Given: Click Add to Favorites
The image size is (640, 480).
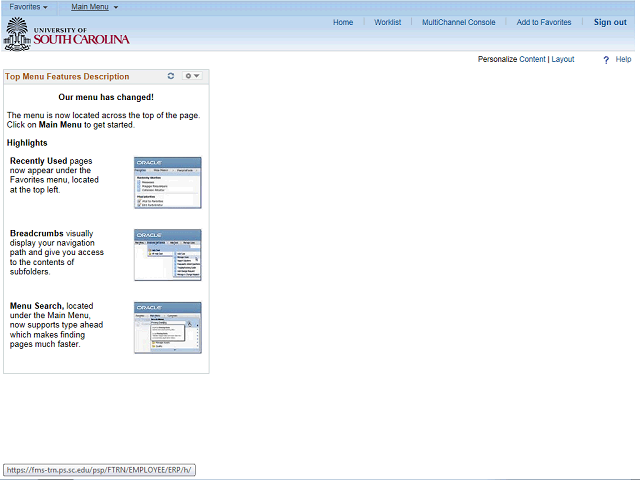Looking at the screenshot, I should [544, 22].
